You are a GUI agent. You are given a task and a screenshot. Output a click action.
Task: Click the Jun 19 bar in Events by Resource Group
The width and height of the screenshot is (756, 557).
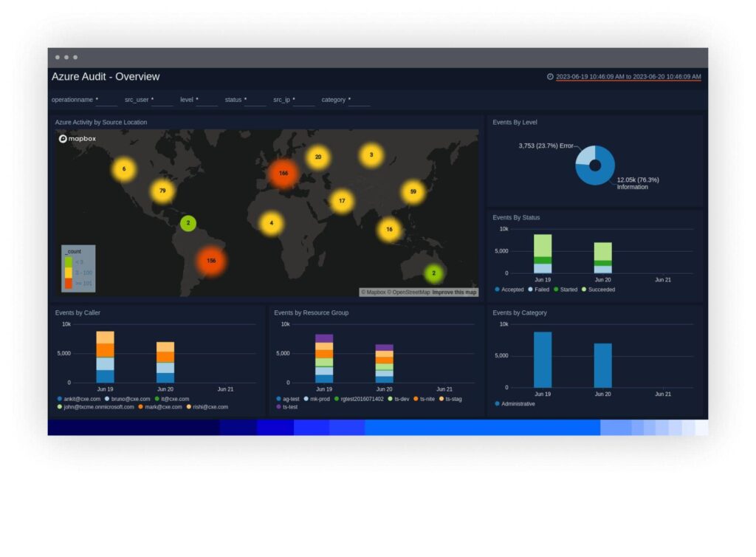324,359
